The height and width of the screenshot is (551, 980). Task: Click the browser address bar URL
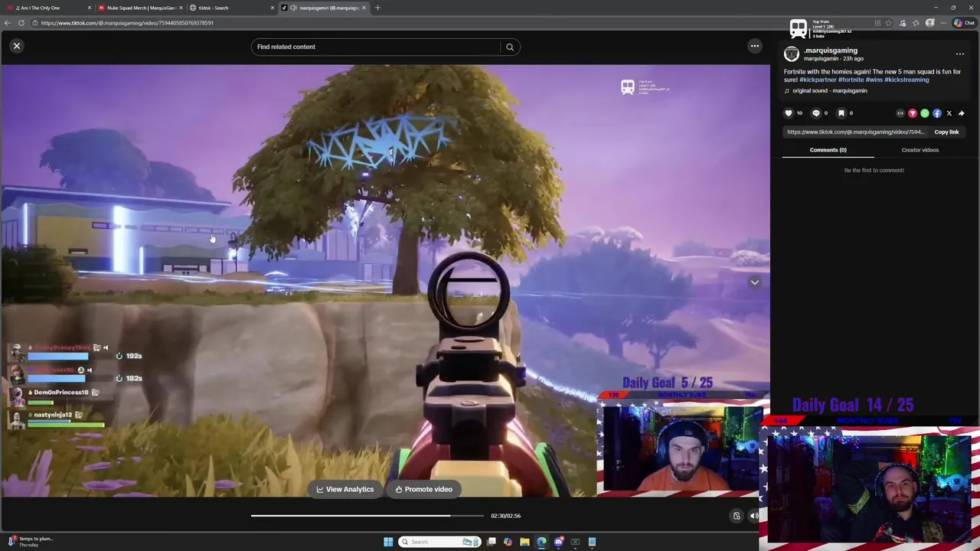pyautogui.click(x=127, y=23)
